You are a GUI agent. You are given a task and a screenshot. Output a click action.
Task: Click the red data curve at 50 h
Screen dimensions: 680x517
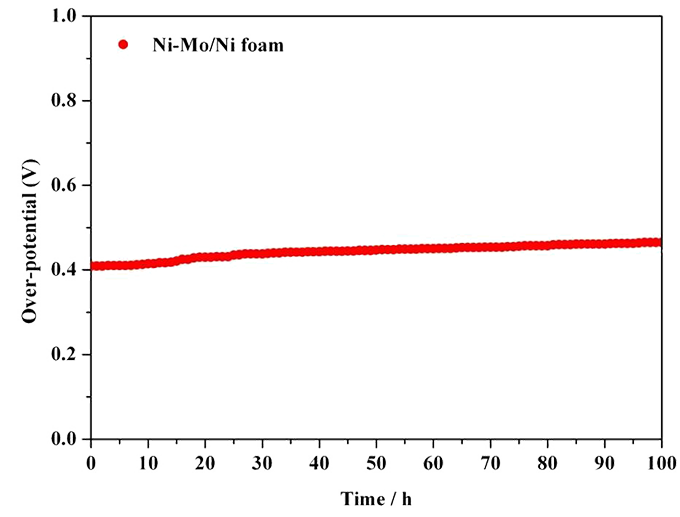(376, 250)
